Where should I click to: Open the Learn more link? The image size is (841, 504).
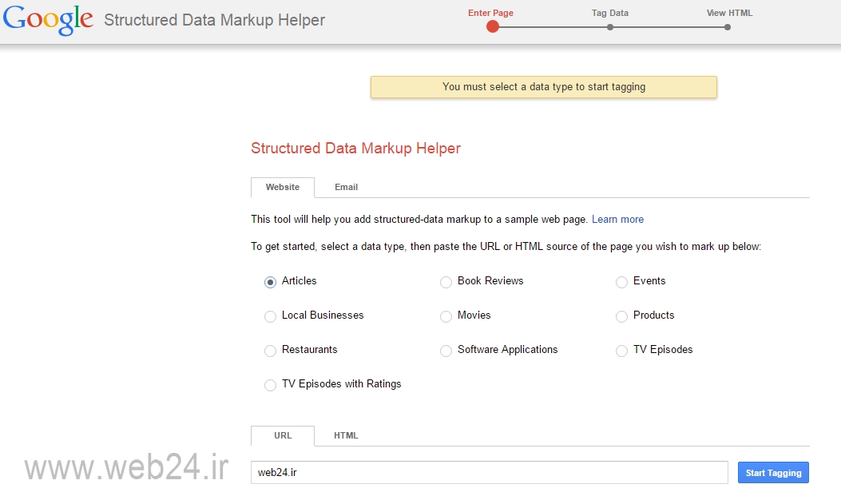coord(617,220)
